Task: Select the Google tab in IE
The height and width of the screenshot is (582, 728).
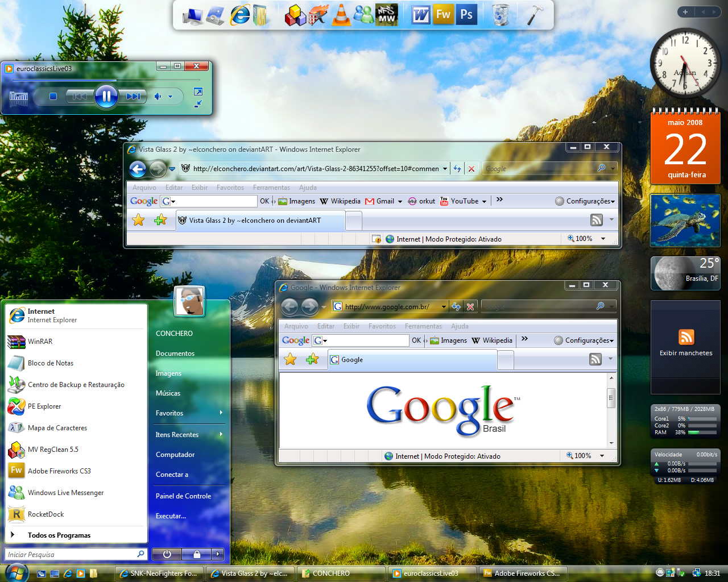Action: pyautogui.click(x=412, y=360)
